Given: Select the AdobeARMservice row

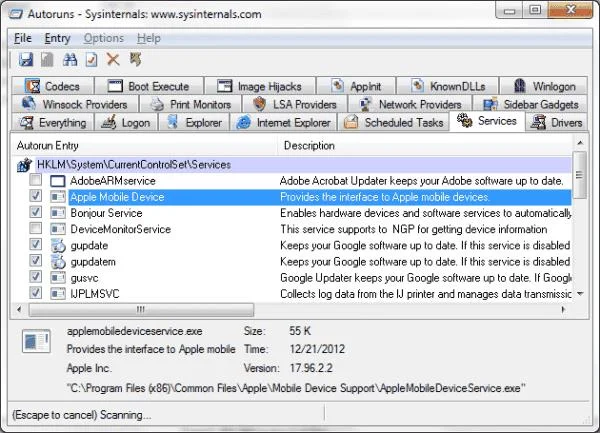Looking at the screenshot, I should 293,181.
